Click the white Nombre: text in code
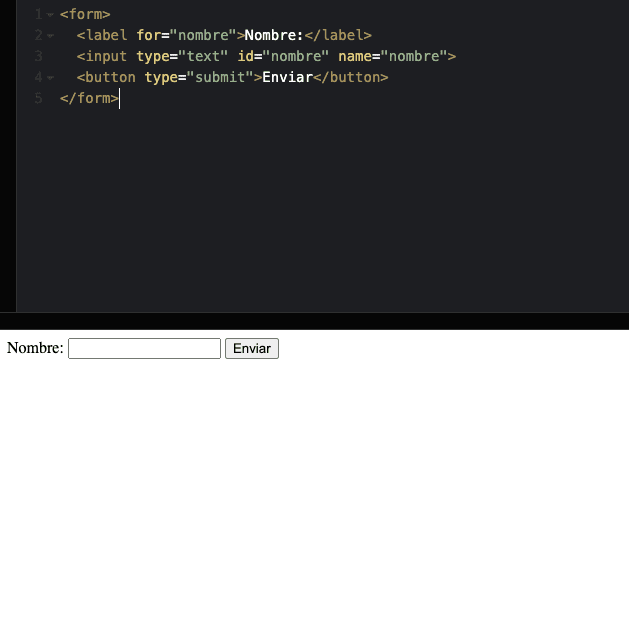Viewport: 629px width, 635px height. (x=274, y=35)
